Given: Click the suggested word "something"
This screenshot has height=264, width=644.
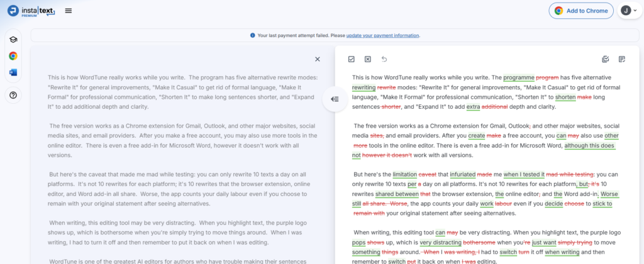Looking at the screenshot, I should pos(366,251).
